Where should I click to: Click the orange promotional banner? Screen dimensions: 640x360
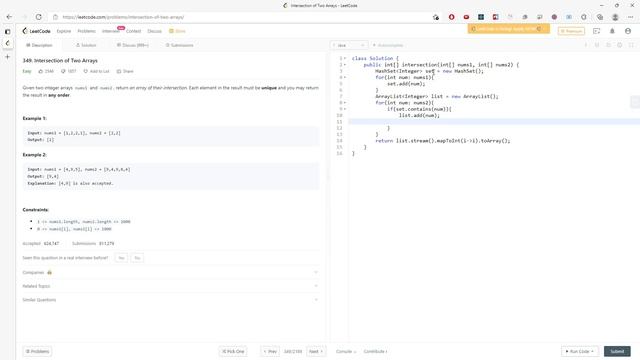(x=509, y=29)
